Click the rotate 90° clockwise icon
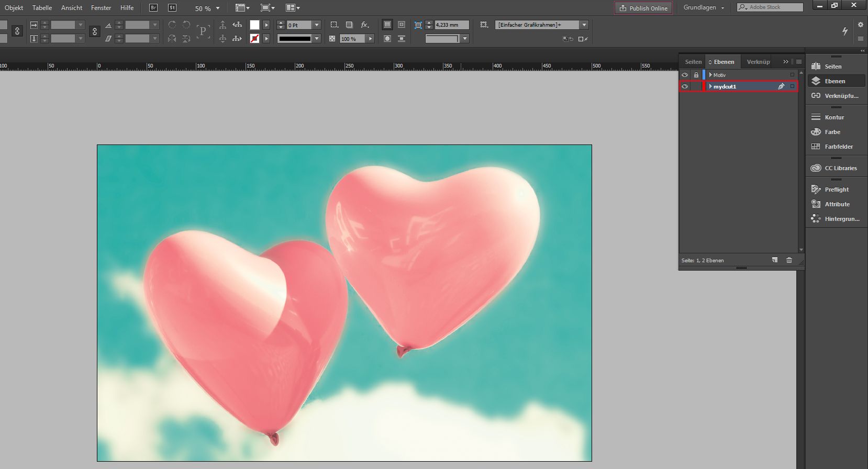Image resolution: width=868 pixels, height=469 pixels. (172, 25)
